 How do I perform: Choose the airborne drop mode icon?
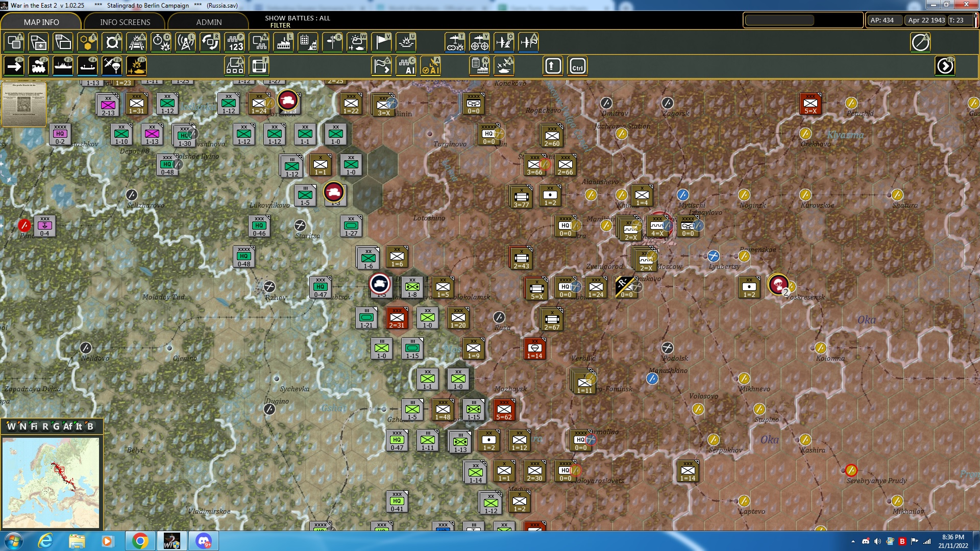pyautogui.click(x=112, y=65)
